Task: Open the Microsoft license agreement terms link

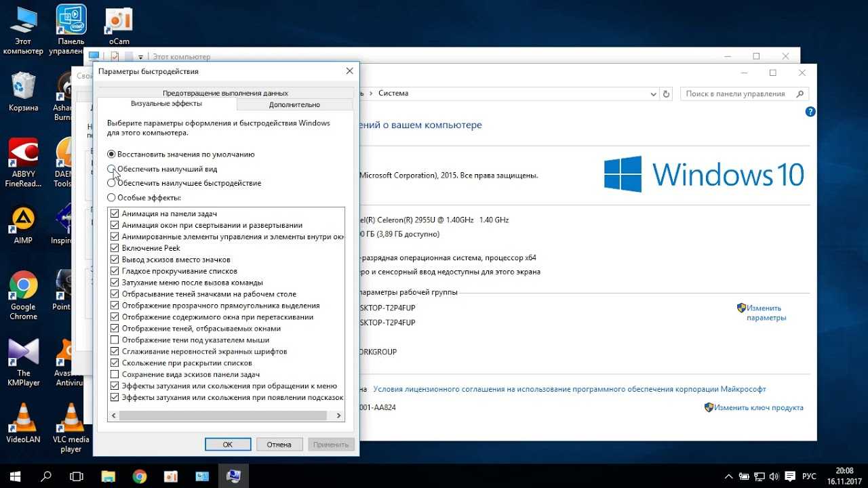Action: coord(570,389)
